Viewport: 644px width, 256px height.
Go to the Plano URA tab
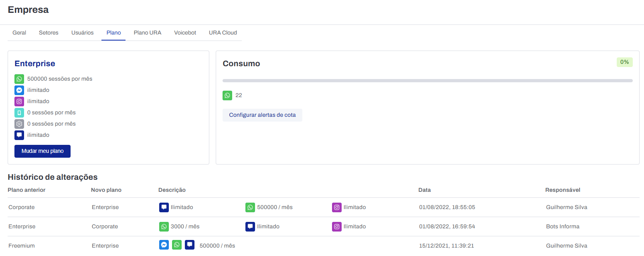pos(148,33)
